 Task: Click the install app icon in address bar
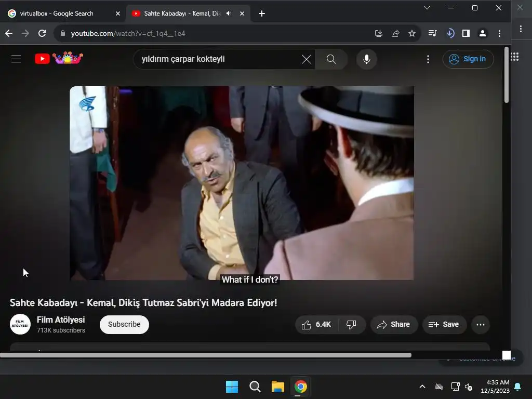click(x=378, y=33)
